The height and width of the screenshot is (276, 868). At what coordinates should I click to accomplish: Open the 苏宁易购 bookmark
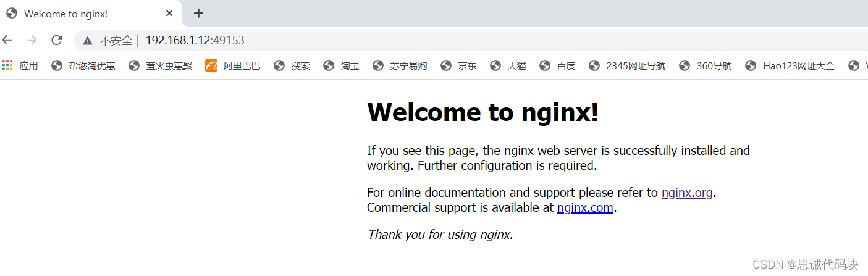400,65
